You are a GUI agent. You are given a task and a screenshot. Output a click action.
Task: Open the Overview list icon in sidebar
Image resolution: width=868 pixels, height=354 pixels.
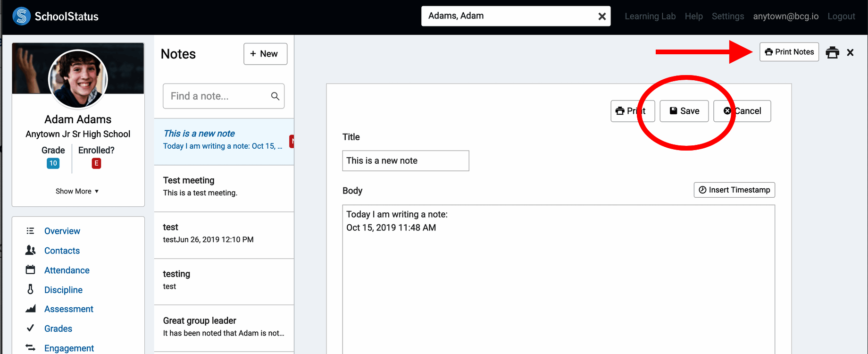tap(30, 231)
